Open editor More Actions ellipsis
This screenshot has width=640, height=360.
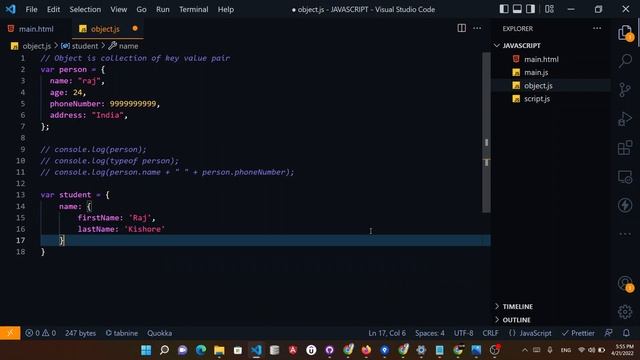[x=477, y=28]
